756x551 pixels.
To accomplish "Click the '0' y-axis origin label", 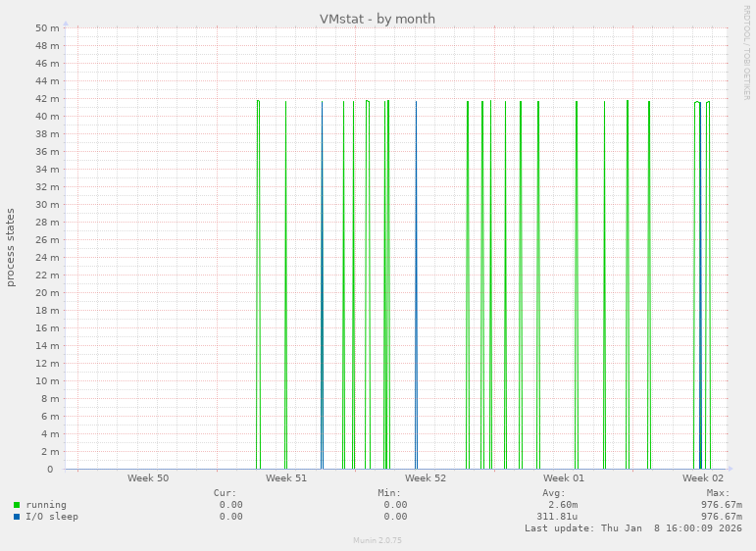I will click(x=50, y=469).
